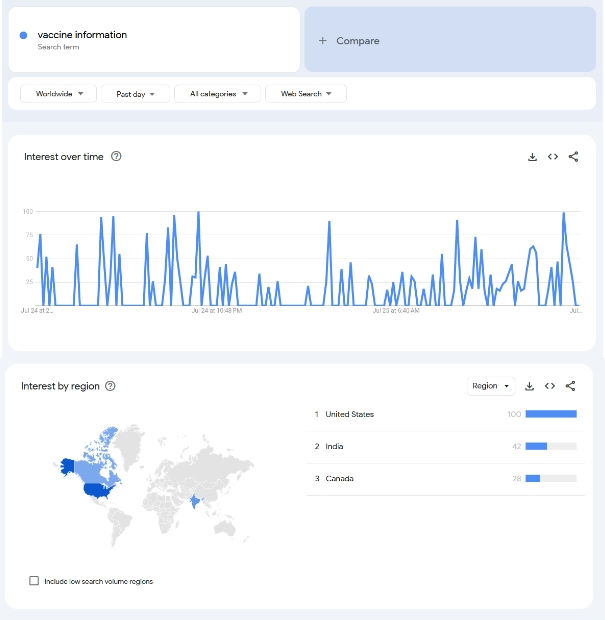
Task: Download the Interest by region data
Action: [530, 386]
